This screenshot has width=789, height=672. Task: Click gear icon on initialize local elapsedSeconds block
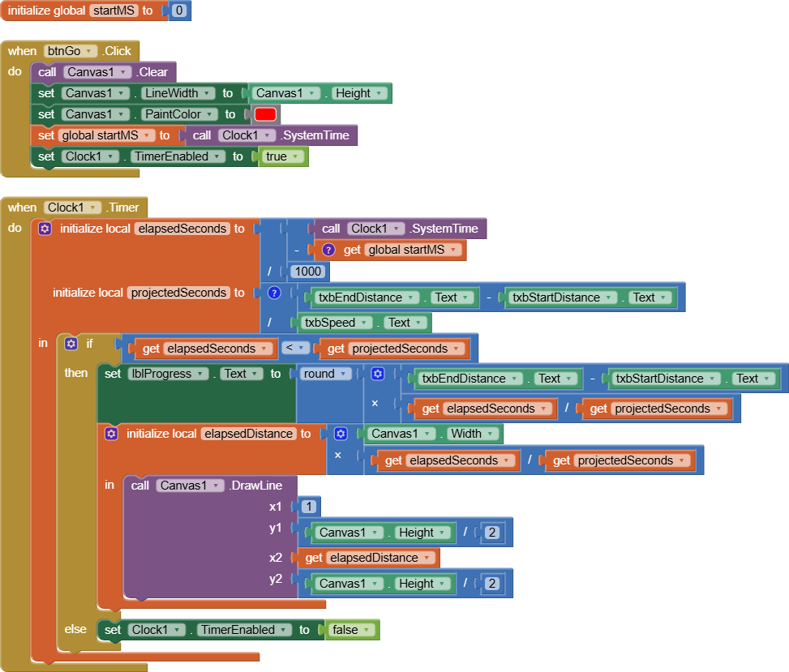45,229
